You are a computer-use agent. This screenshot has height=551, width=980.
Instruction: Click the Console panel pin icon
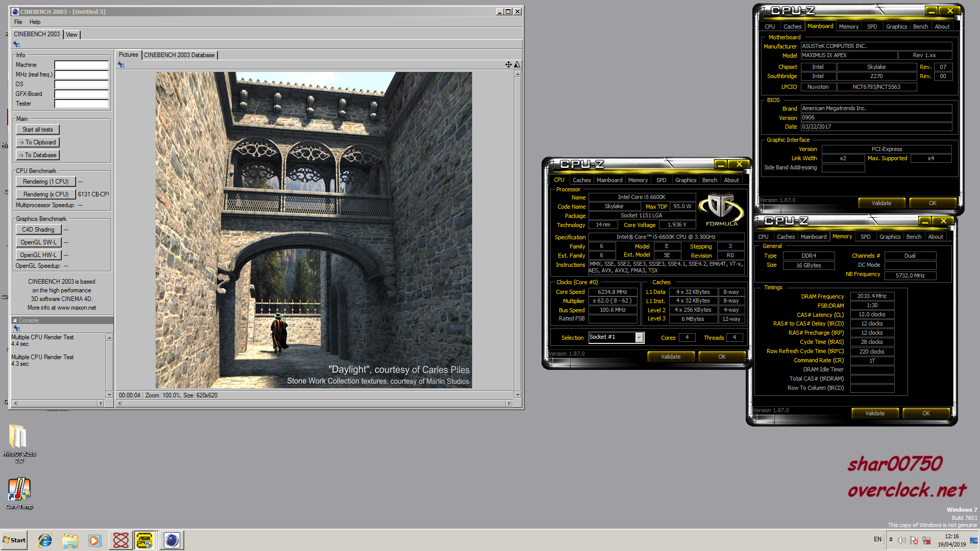pos(16,329)
